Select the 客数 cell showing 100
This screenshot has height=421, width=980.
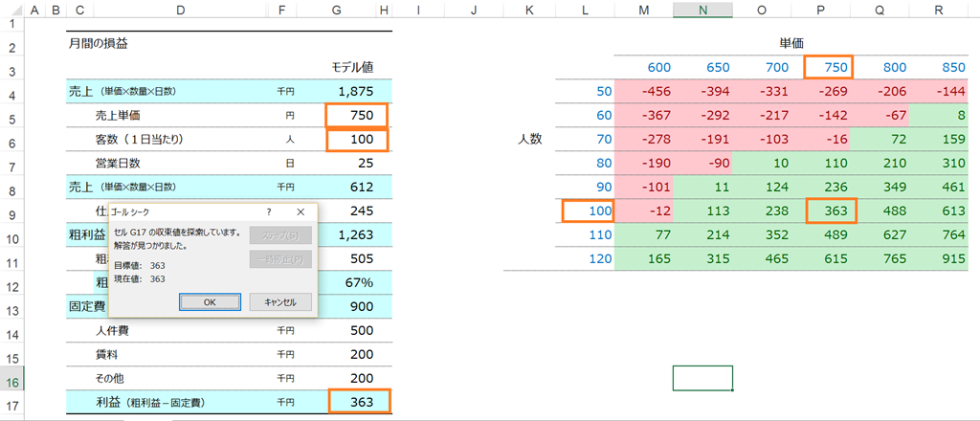point(356,140)
